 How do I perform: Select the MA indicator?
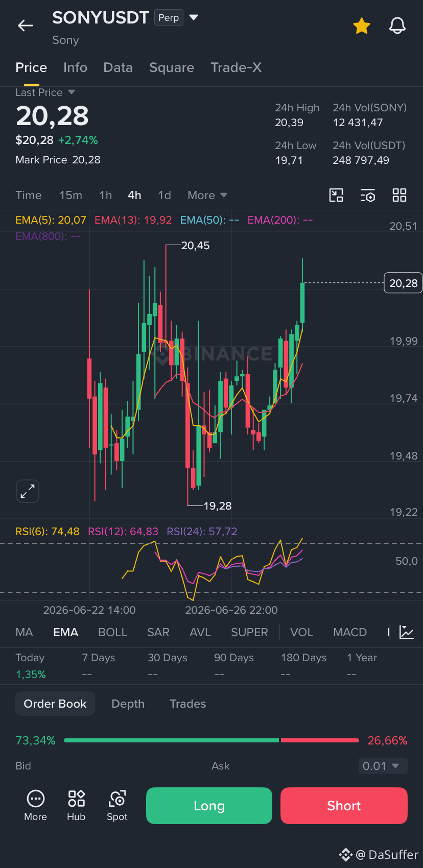24,632
